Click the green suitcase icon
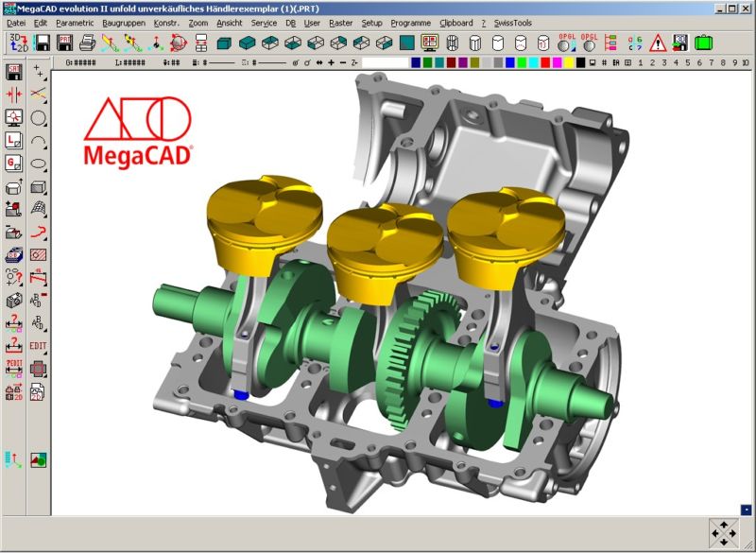The image size is (756, 553). 703,43
